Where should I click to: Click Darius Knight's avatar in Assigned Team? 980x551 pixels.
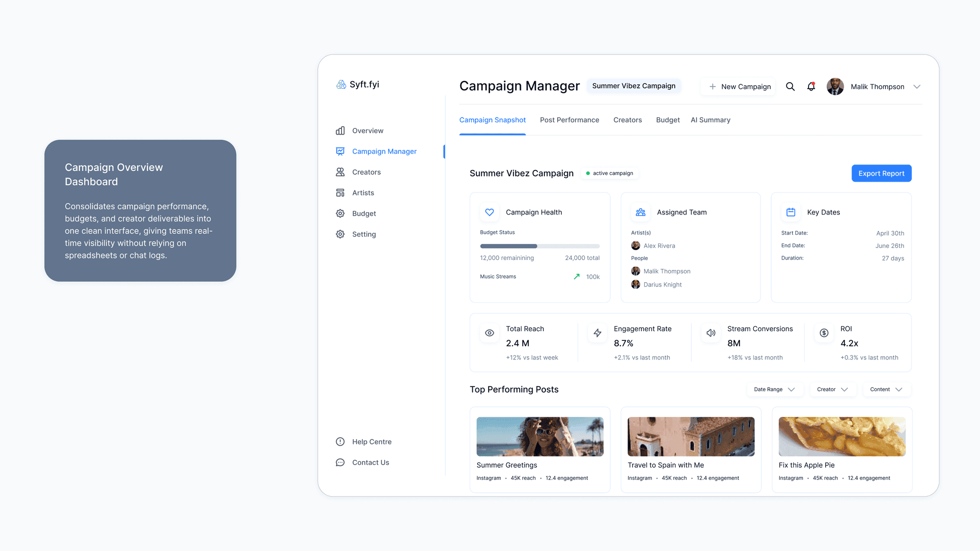click(x=636, y=284)
